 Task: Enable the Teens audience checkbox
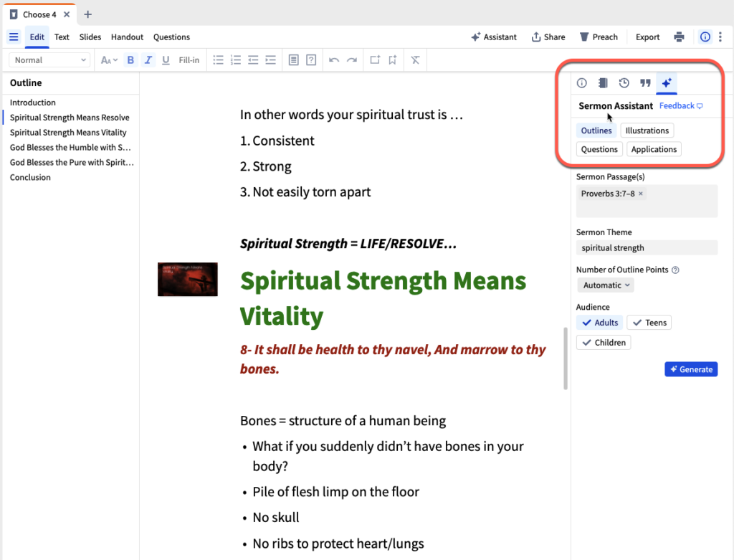pos(649,322)
